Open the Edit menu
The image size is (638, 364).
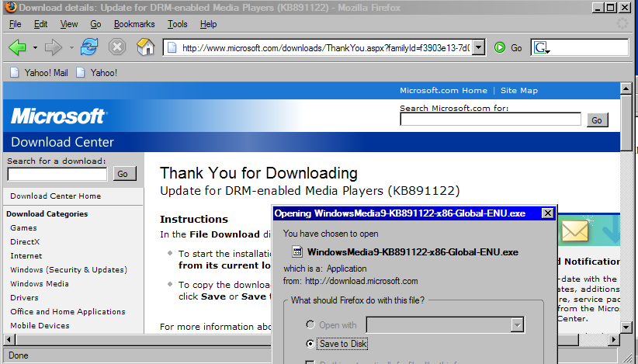pos(40,24)
